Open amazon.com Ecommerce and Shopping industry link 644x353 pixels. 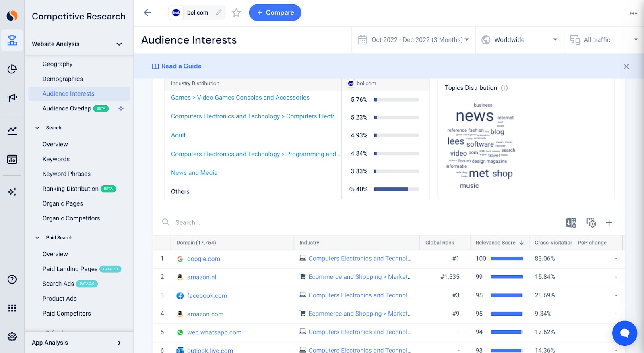[x=360, y=314]
